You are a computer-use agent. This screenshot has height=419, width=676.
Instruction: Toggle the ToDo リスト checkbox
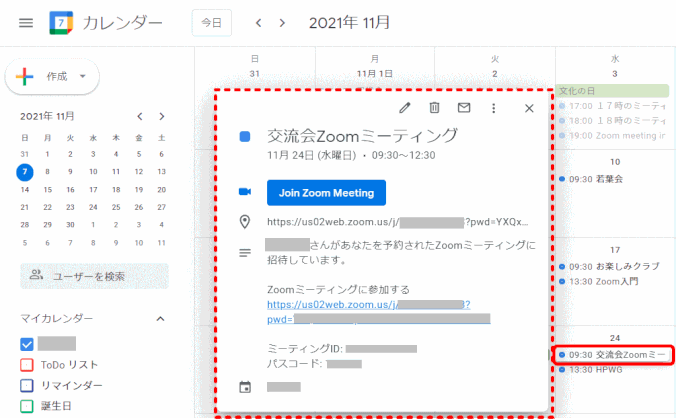click(x=27, y=365)
